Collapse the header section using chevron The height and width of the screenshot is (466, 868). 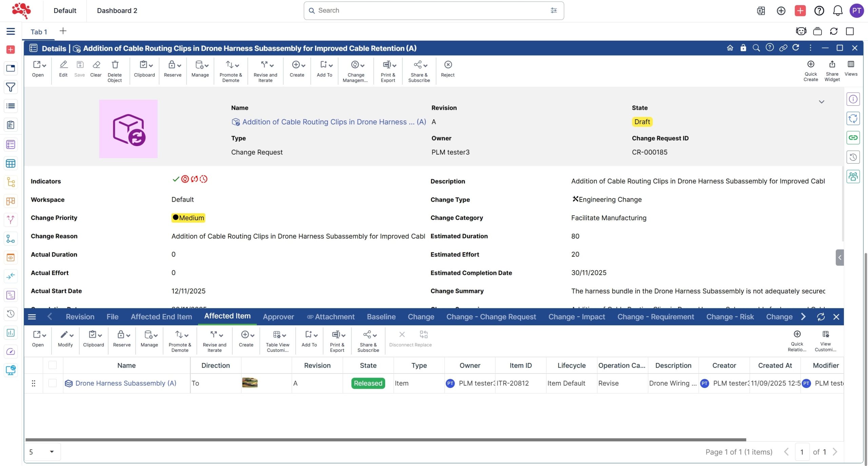[821, 102]
